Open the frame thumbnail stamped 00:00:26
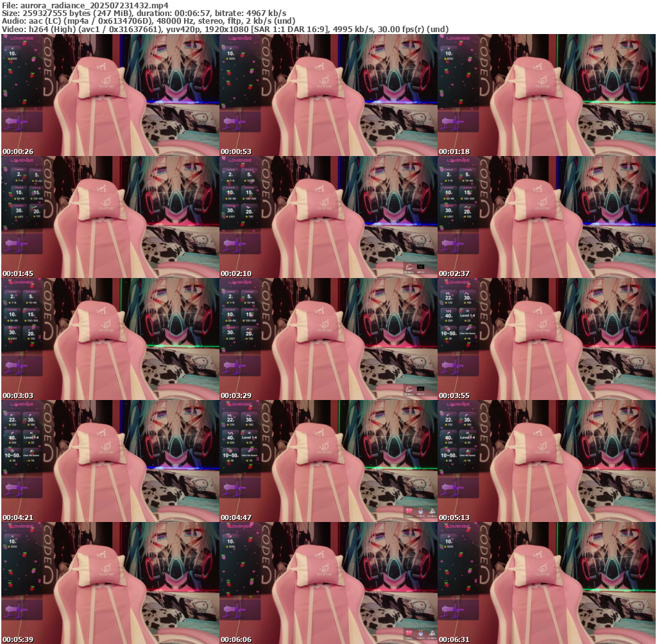Image resolution: width=657 pixels, height=644 pixels. click(x=110, y=95)
